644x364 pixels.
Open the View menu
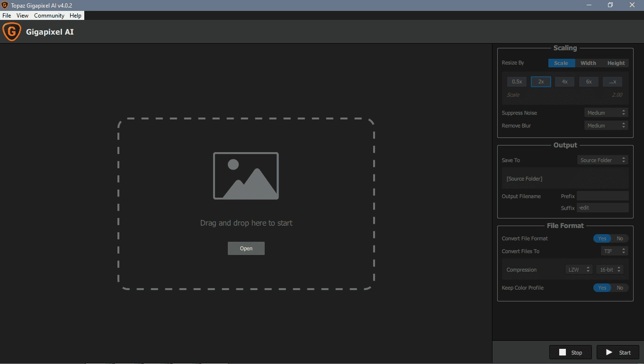pos(22,16)
